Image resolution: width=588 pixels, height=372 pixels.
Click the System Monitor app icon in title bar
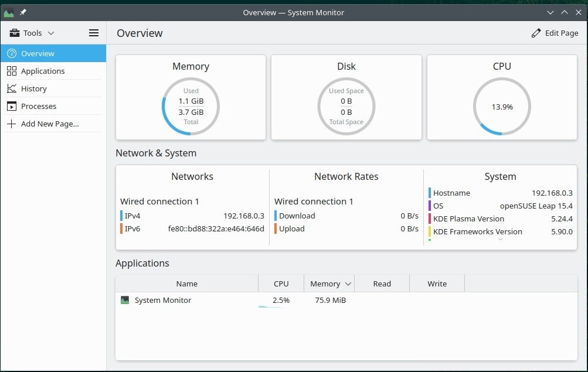[9, 13]
